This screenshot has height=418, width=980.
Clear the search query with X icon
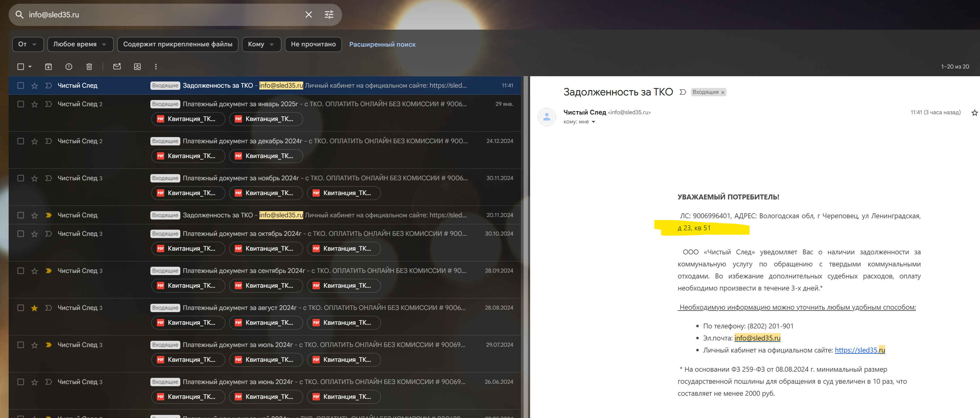point(308,15)
